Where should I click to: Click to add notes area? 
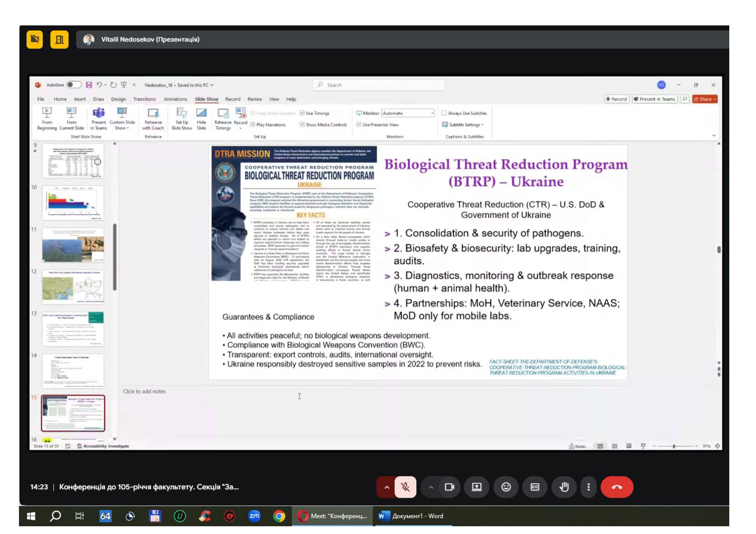(x=144, y=391)
